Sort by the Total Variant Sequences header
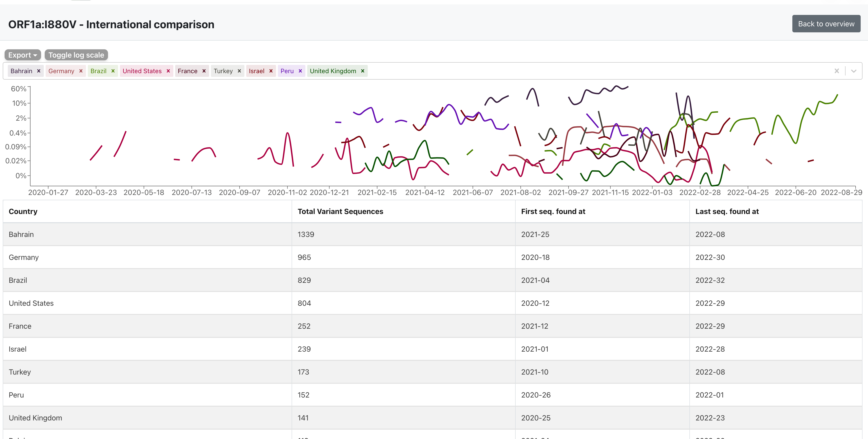 pos(340,211)
